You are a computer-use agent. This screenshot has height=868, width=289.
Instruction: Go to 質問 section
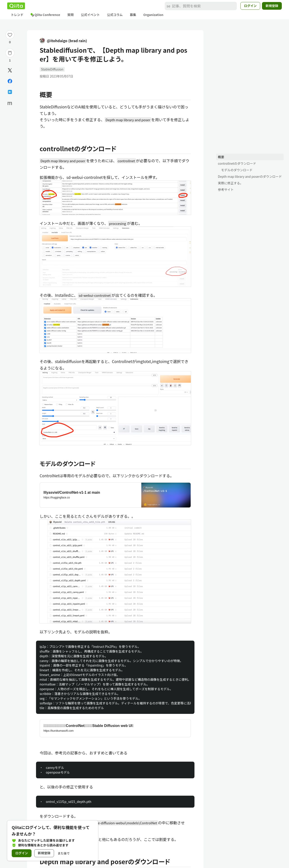pos(70,15)
